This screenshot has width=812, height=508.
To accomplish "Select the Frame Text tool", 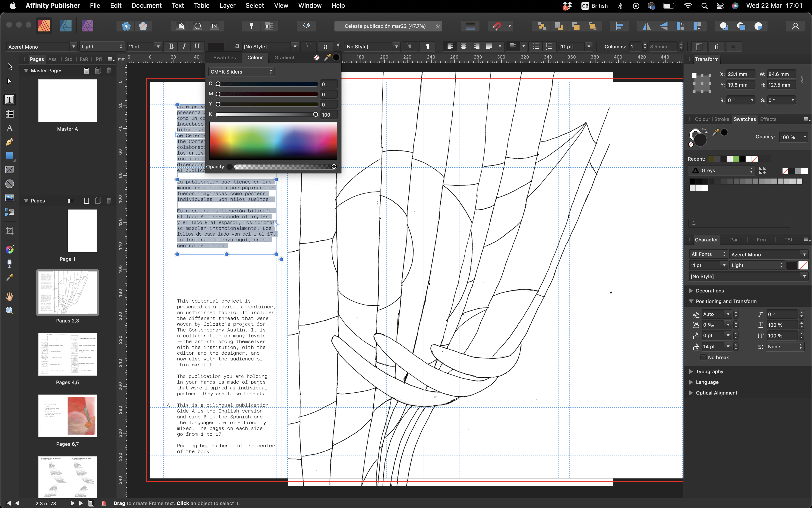I will [x=10, y=99].
